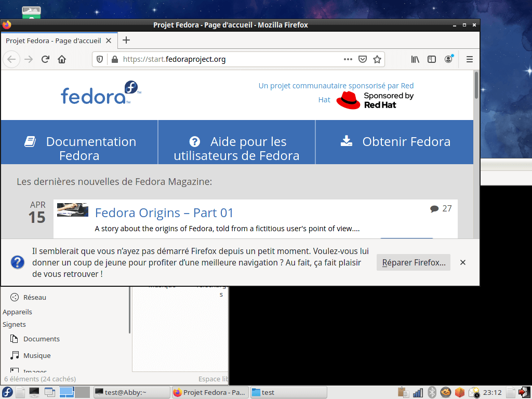Click 'Signets' heading in file manager sidebar
The height and width of the screenshot is (399, 532).
tap(14, 325)
